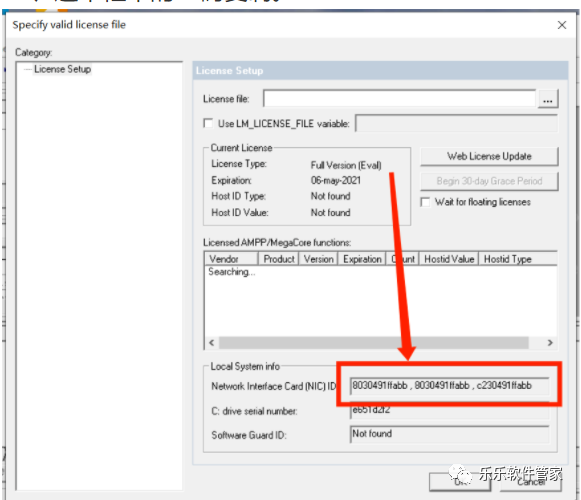Click the Hostid Type column header
Image resolution: width=581 pixels, height=500 pixels.
pos(518,259)
